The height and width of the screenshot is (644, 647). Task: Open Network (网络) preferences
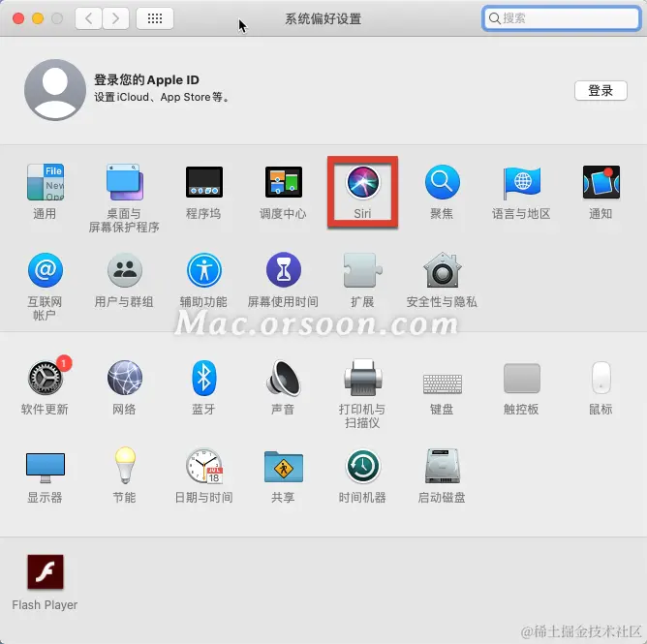tap(124, 378)
